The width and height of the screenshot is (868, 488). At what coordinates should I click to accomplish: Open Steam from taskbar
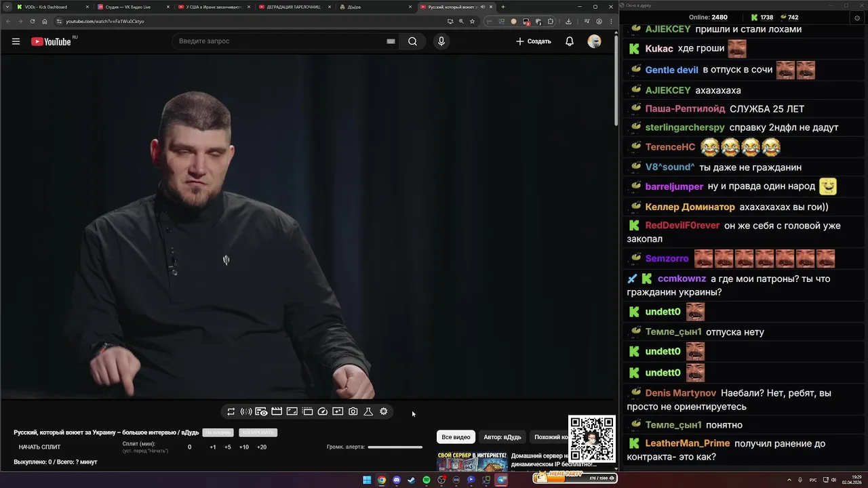coord(411,480)
